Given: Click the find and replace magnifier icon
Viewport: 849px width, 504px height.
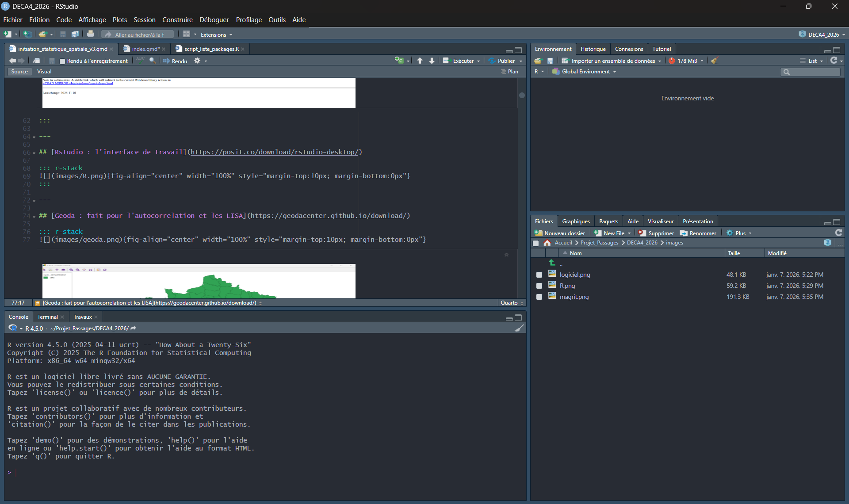Looking at the screenshot, I should point(153,61).
